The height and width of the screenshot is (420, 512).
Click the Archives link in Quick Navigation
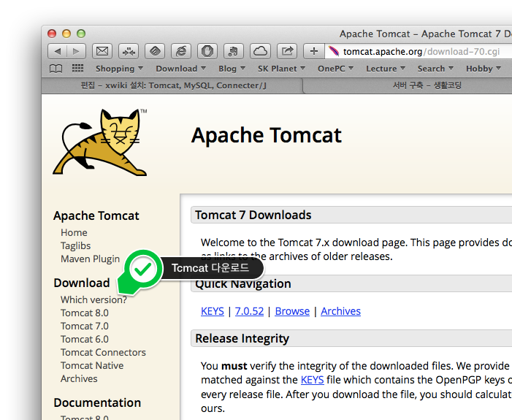[340, 311]
